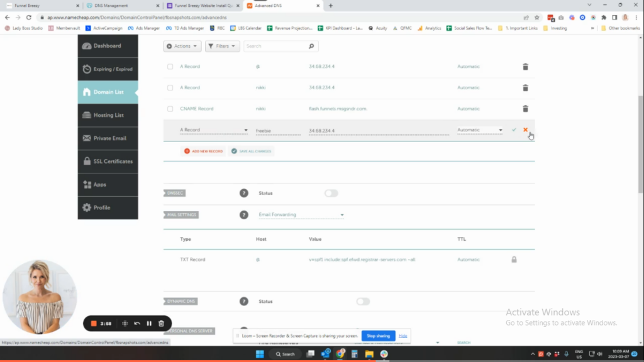Screen dimensions: 644x362
Task: Delete the CNAME Record with trash icon
Action: click(525, 109)
